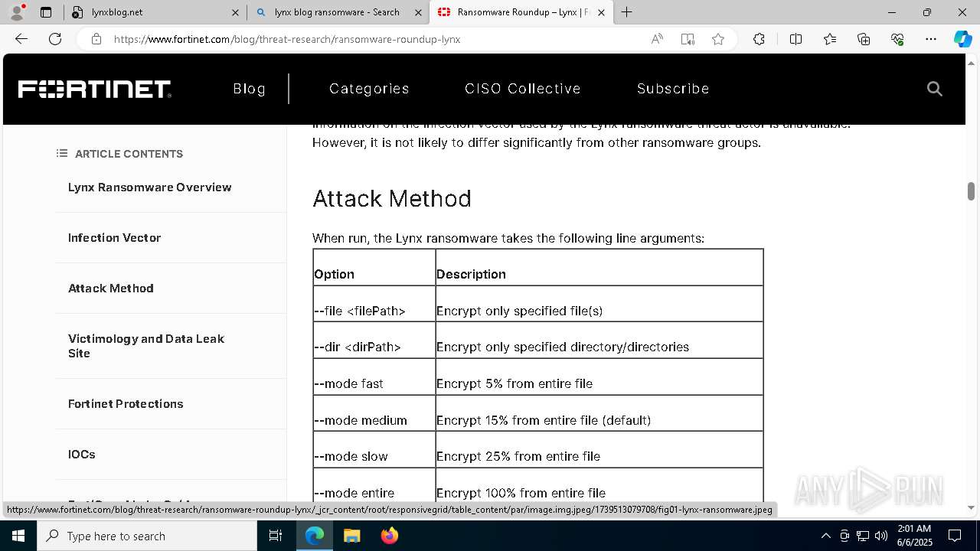Select the '--mode medium' table cell
Screen dimensions: 980x551
click(374, 413)
